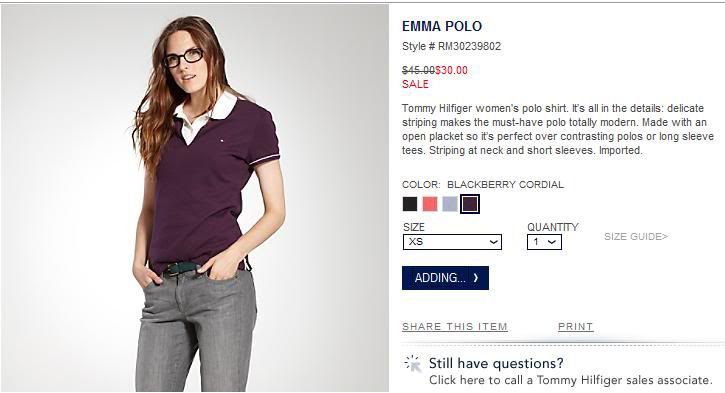
Task: Click the model photo of purple polo
Action: click(195, 198)
